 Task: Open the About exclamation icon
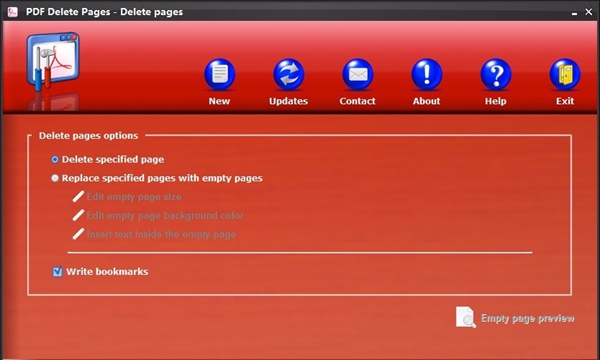click(x=427, y=74)
